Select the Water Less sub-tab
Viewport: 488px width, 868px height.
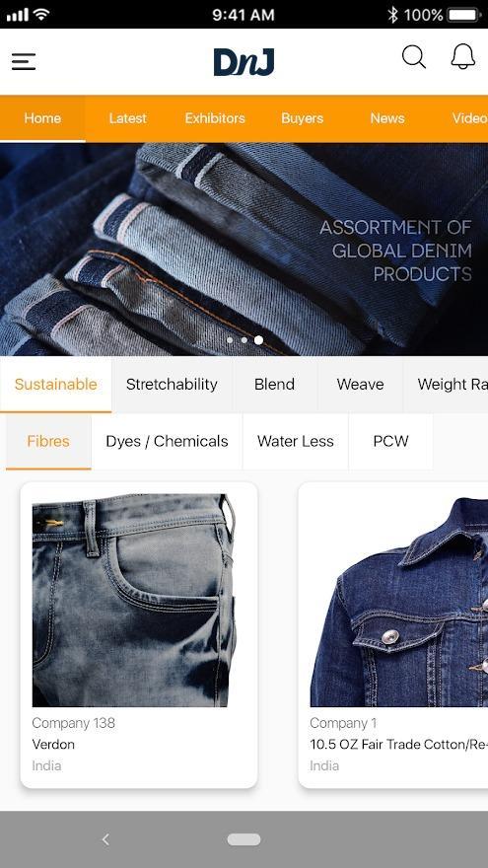(x=296, y=441)
